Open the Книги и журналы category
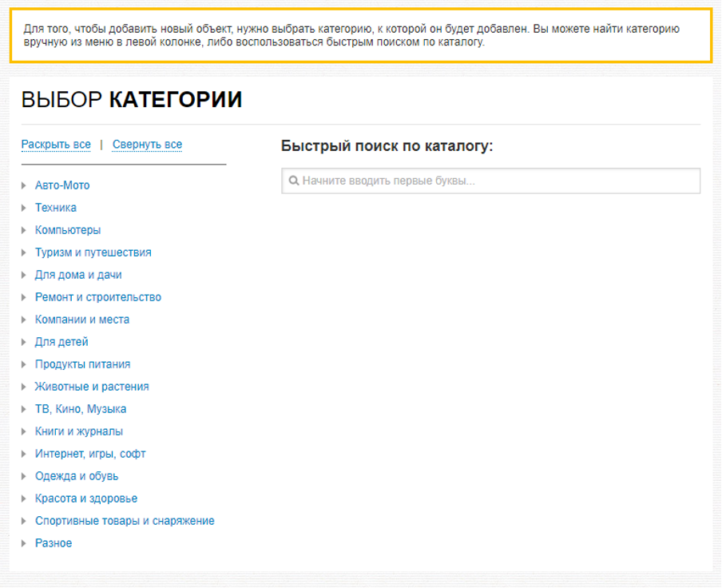This screenshot has height=588, width=722. point(79,431)
